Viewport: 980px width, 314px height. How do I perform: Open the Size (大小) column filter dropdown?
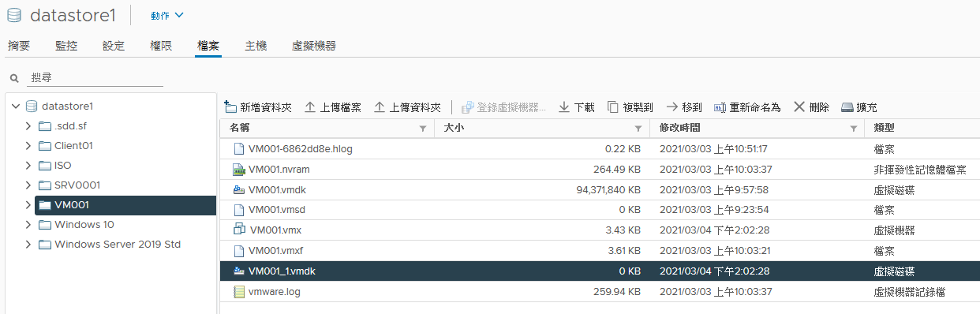pos(638,129)
